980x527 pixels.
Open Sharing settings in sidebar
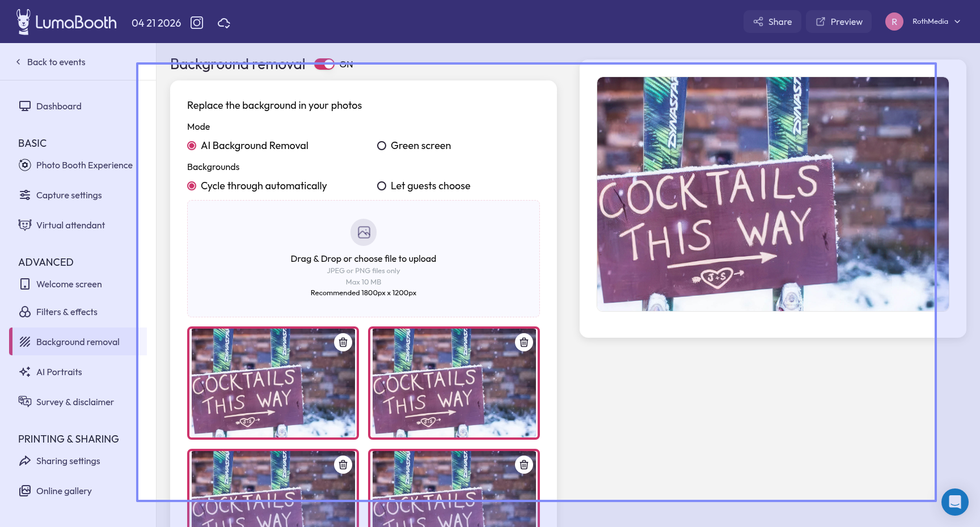[68, 461]
